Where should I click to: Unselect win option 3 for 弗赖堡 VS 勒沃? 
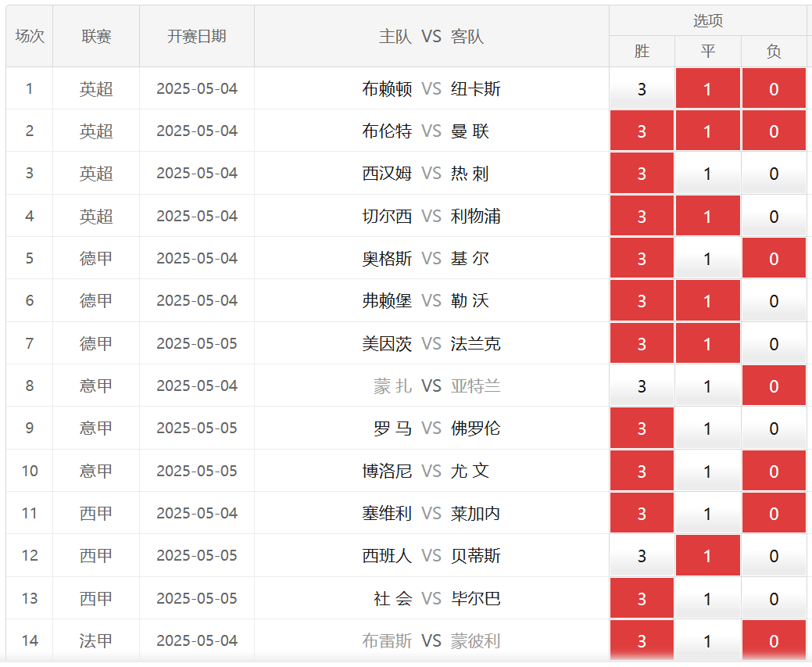click(x=642, y=301)
